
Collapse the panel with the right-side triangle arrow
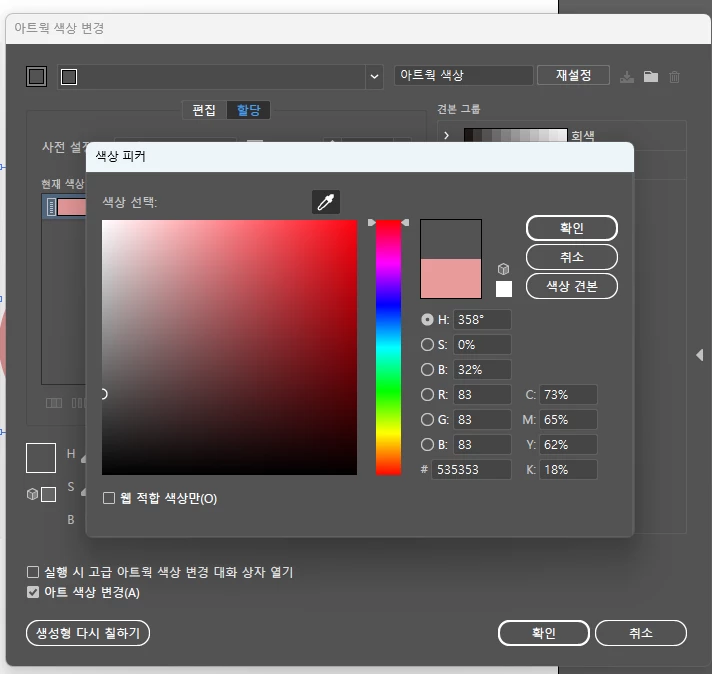(699, 355)
